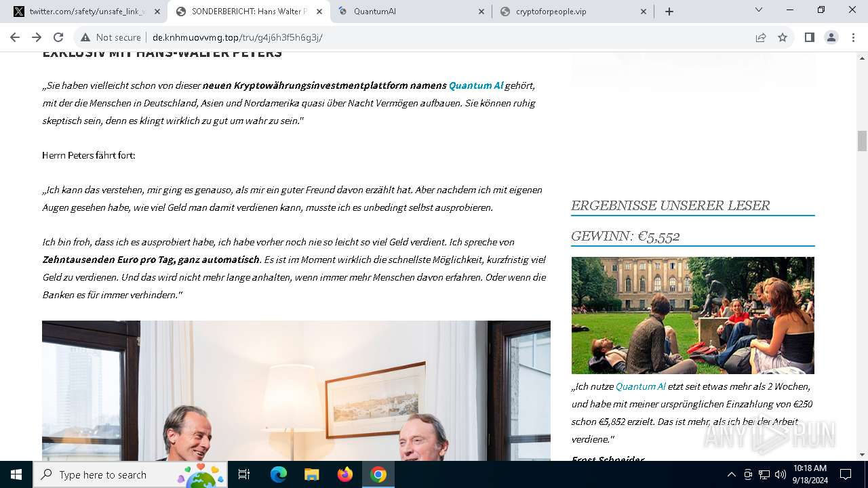Launch Microsoft Edge from taskbar

[x=279, y=474]
